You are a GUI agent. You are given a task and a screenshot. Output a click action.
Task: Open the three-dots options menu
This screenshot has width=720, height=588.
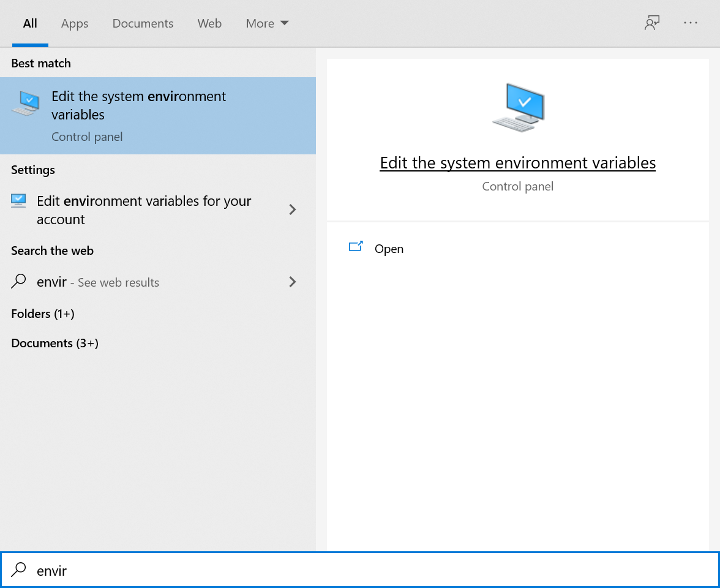[691, 23]
